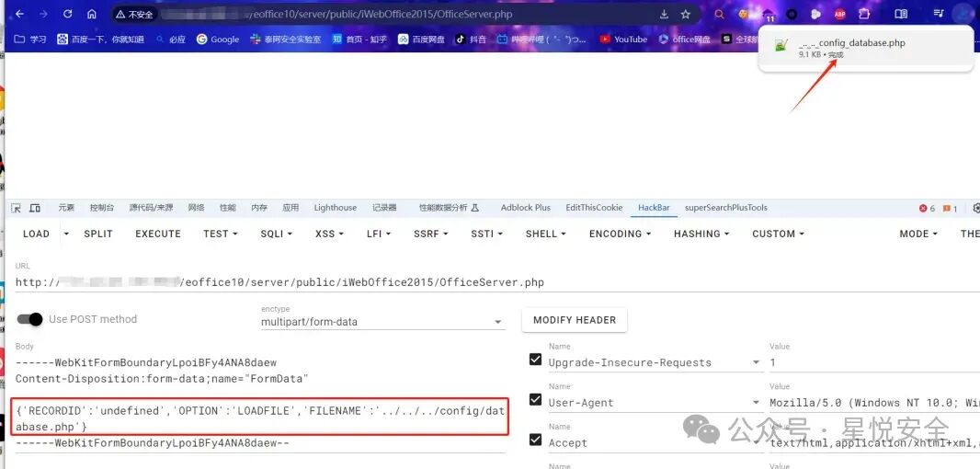Open the Adblock Plus ABP extension icon

[839, 14]
